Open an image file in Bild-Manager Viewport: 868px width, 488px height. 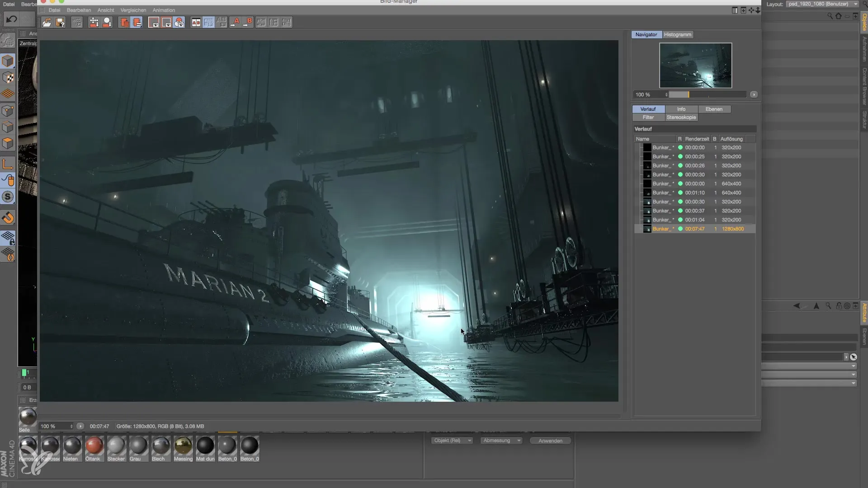click(x=47, y=22)
